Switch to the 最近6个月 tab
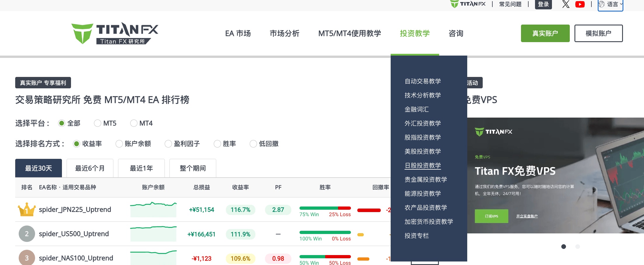 (90, 168)
